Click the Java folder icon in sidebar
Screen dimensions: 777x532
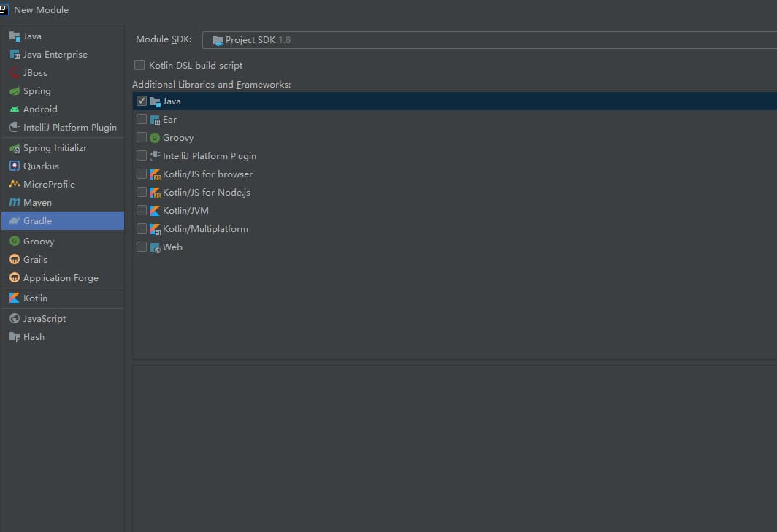(15, 36)
